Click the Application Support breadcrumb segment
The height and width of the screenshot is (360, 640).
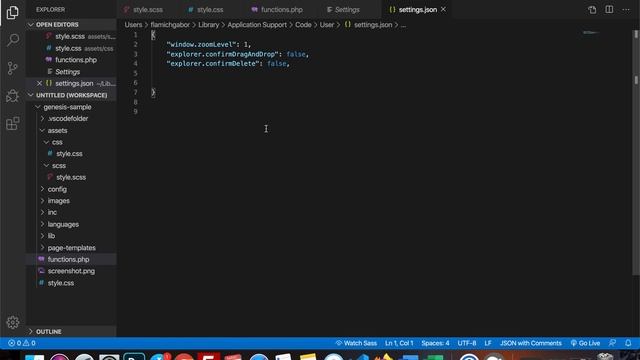257,25
